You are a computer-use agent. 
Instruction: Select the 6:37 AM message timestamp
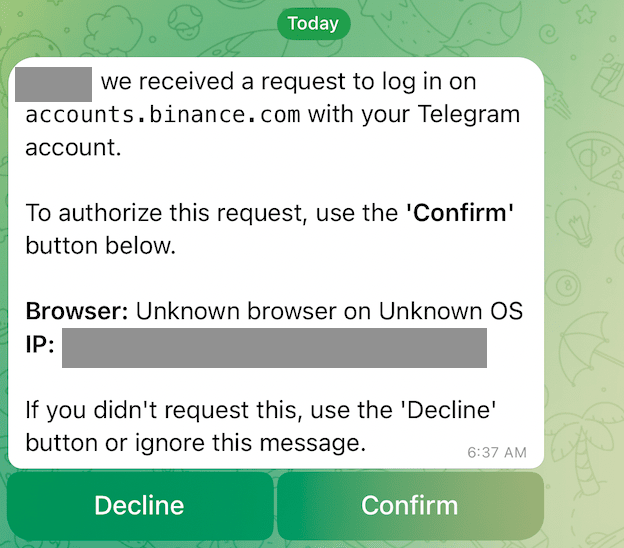click(x=497, y=452)
